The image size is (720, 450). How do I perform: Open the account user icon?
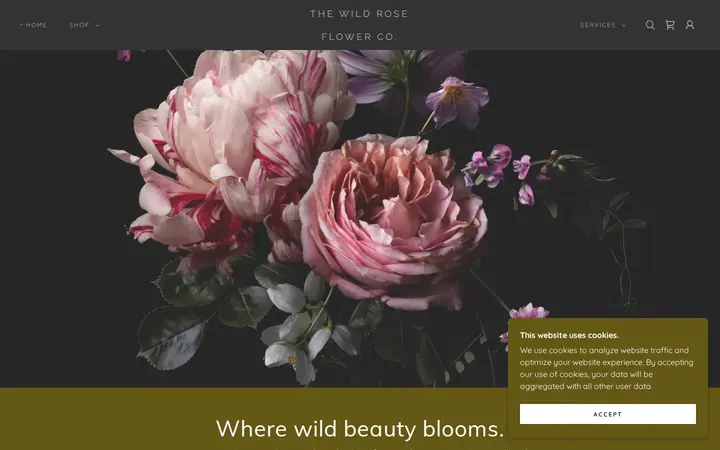tap(690, 25)
